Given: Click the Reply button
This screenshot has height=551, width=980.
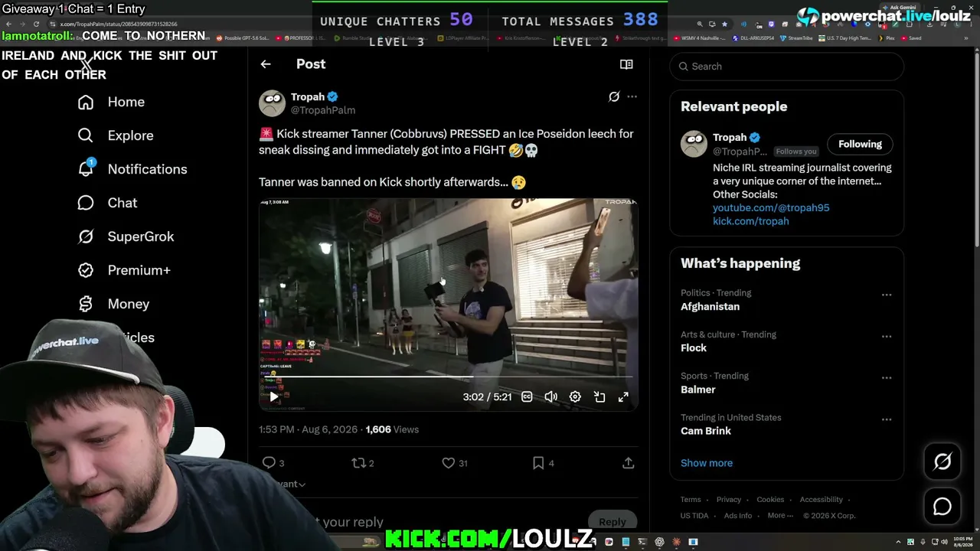Looking at the screenshot, I should pyautogui.click(x=612, y=522).
